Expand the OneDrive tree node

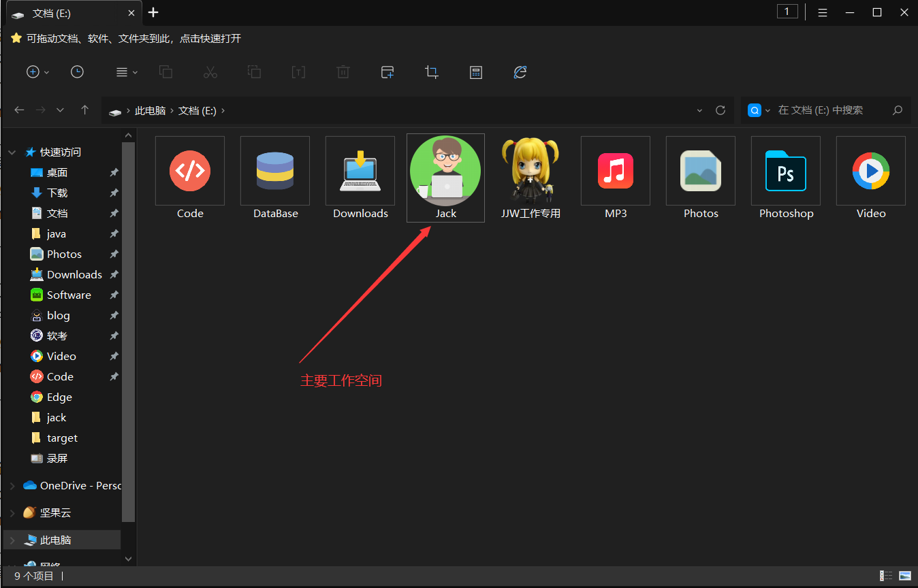pyautogui.click(x=12, y=485)
